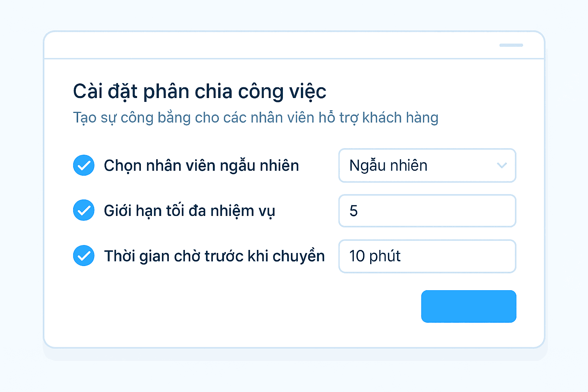Image resolution: width=588 pixels, height=392 pixels.
Task: Click the heading "Cài đặt phân chia công việc"
Action: click(x=199, y=91)
